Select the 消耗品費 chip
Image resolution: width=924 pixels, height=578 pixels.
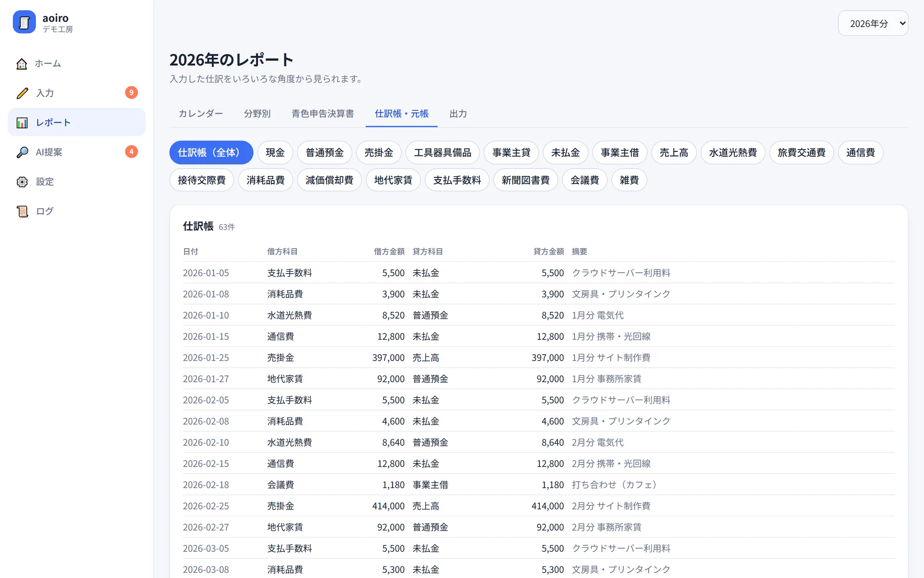click(266, 180)
